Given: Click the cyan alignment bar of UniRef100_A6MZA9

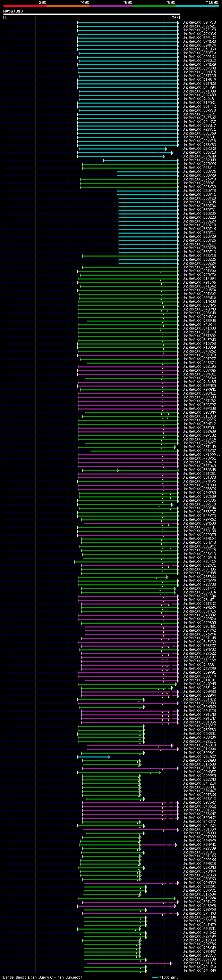Looking at the screenshot, I should (x=121, y=156).
